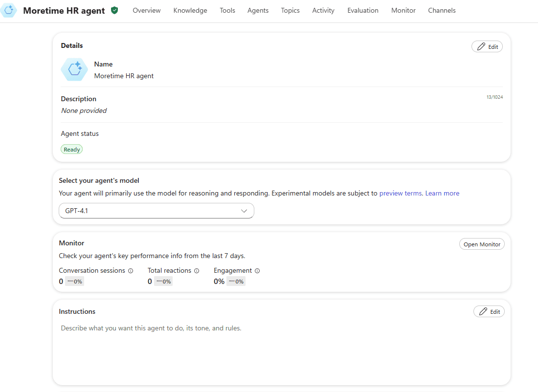Click the 13/1024 character counter
This screenshot has height=392, width=538.
click(494, 97)
